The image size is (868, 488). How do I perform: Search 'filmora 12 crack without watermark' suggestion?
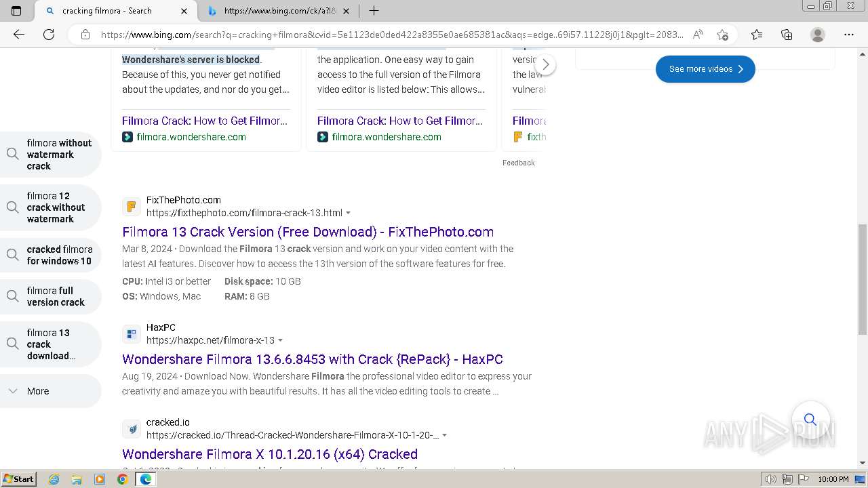[x=50, y=207]
